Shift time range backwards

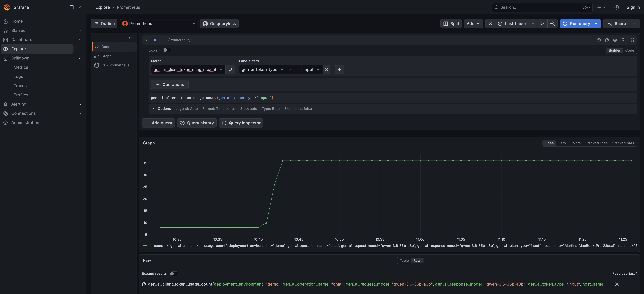click(x=490, y=24)
